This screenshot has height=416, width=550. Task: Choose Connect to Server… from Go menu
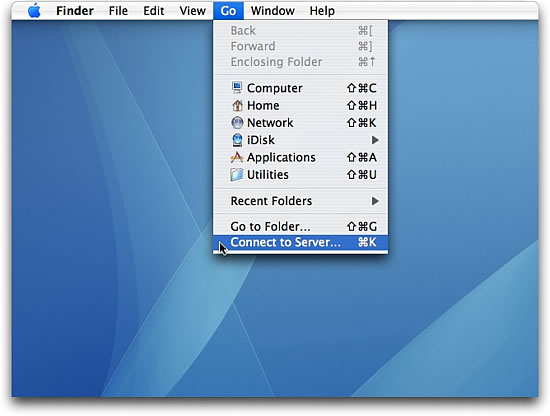301,242
